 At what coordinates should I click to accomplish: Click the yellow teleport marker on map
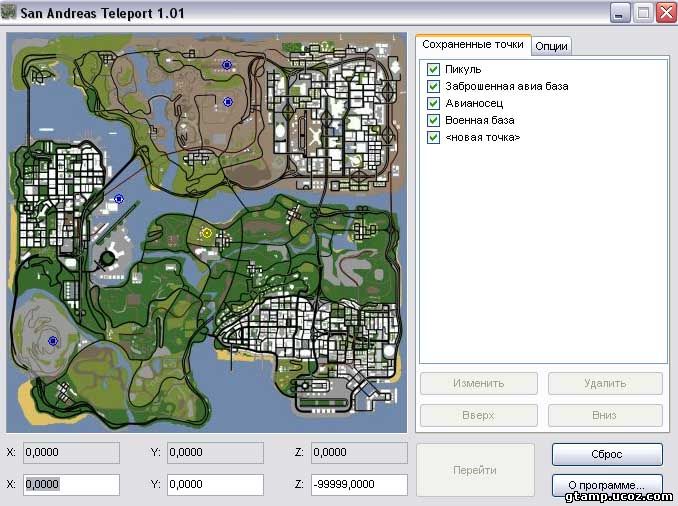coord(207,234)
